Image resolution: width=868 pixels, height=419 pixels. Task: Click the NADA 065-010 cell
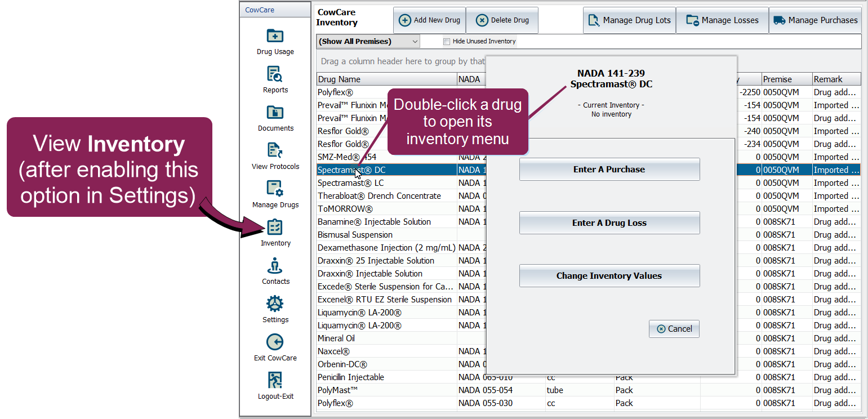tap(501, 377)
